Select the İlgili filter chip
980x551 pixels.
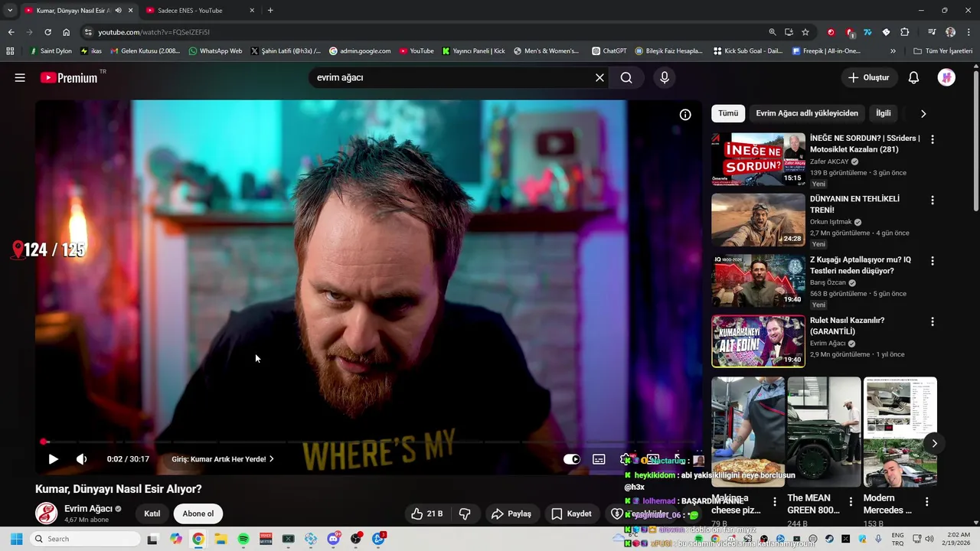click(x=884, y=113)
